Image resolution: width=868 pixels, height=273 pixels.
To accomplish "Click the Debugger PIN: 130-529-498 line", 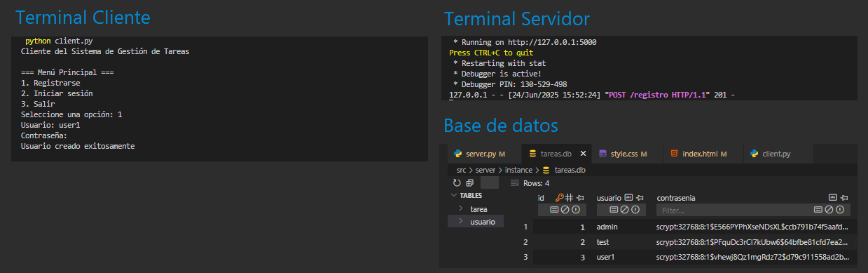I will click(510, 84).
